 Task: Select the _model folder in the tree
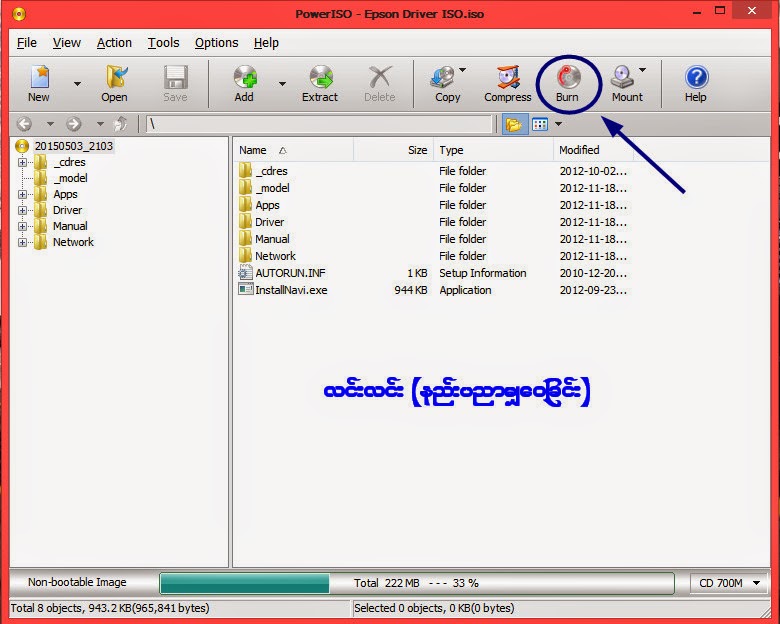(x=70, y=178)
